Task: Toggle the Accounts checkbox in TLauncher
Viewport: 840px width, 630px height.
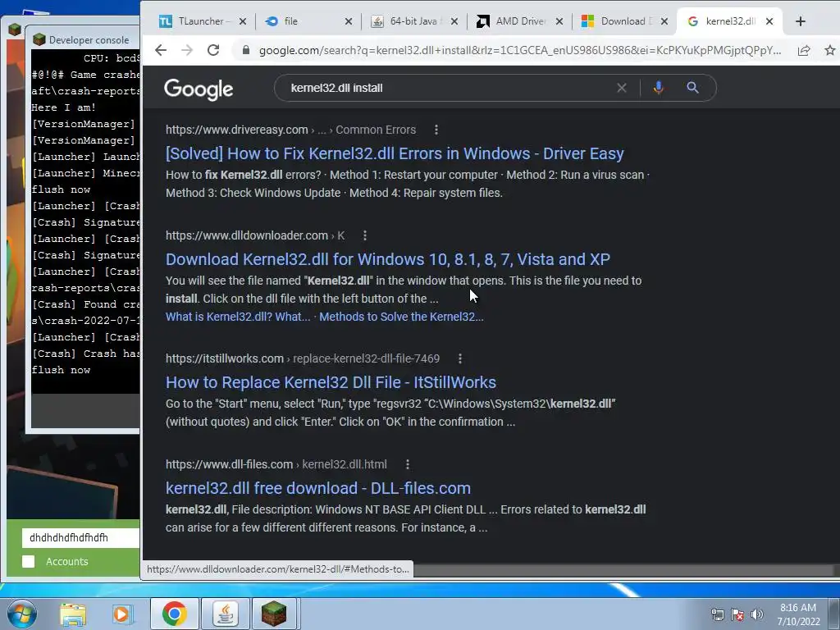Action: (29, 561)
